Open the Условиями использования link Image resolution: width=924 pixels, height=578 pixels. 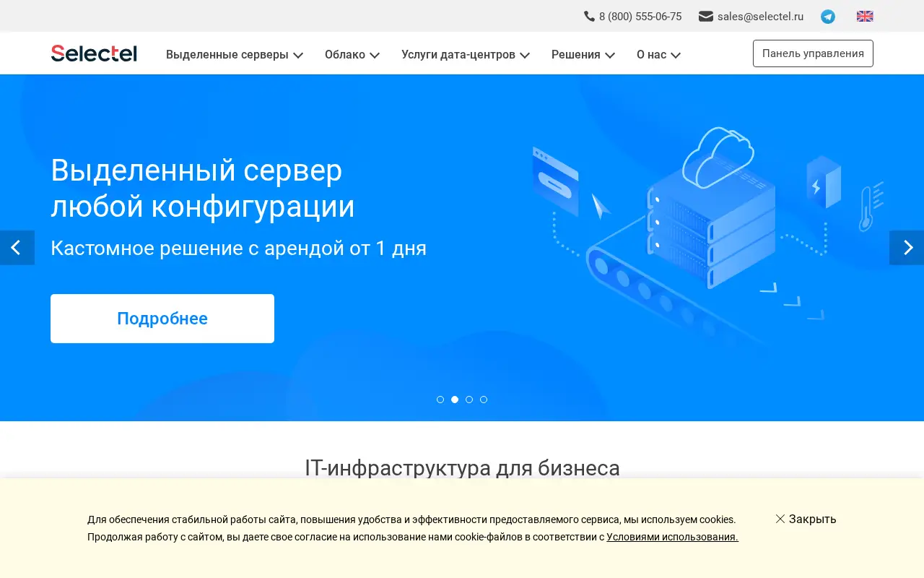(672, 537)
